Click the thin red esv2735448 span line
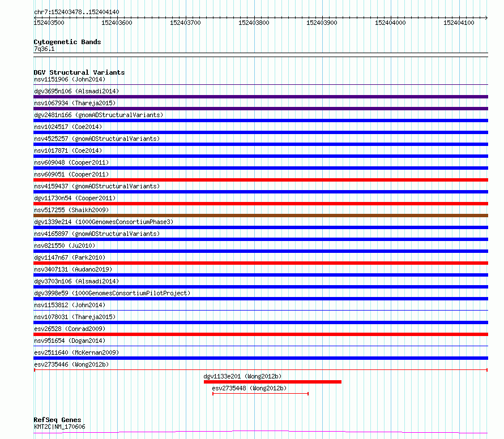Viewport: 504px width, 439px height. coord(260,394)
